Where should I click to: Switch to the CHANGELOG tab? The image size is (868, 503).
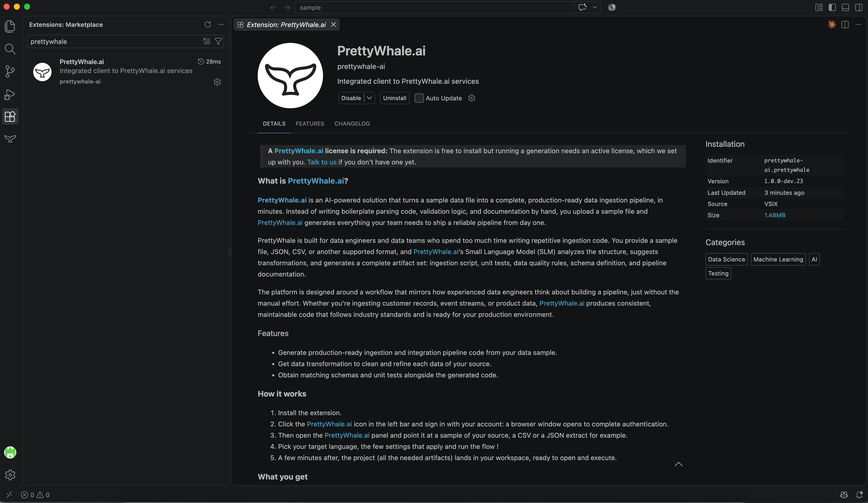(352, 123)
